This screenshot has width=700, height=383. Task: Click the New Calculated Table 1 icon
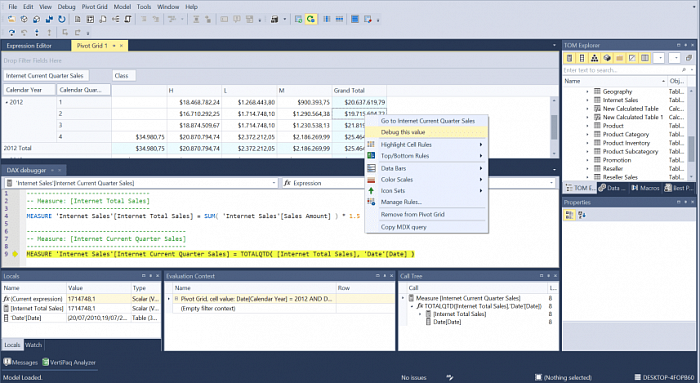point(597,117)
